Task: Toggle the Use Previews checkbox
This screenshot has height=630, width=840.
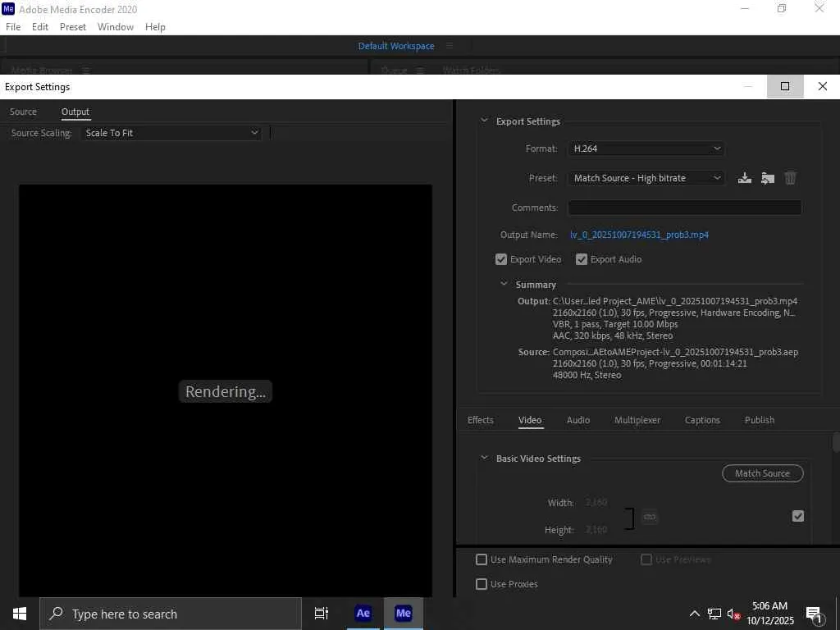Action: pos(646,559)
